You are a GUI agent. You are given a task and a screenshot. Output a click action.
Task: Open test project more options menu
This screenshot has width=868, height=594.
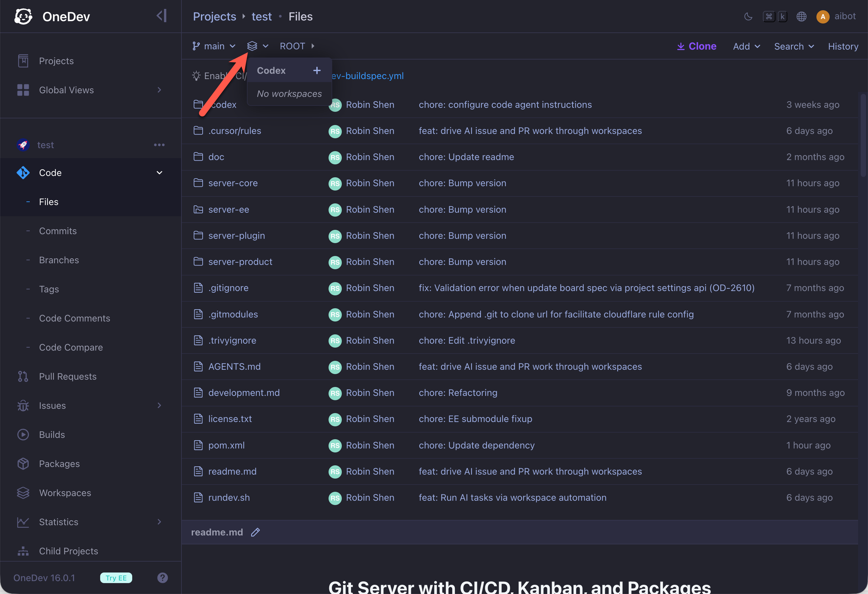[159, 145]
